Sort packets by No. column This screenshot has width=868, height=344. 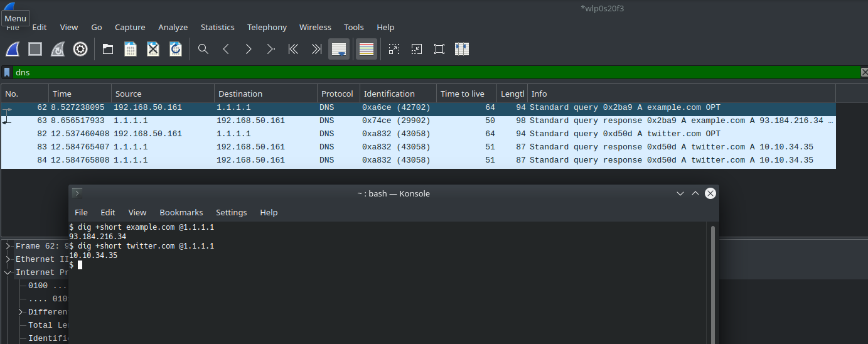24,94
